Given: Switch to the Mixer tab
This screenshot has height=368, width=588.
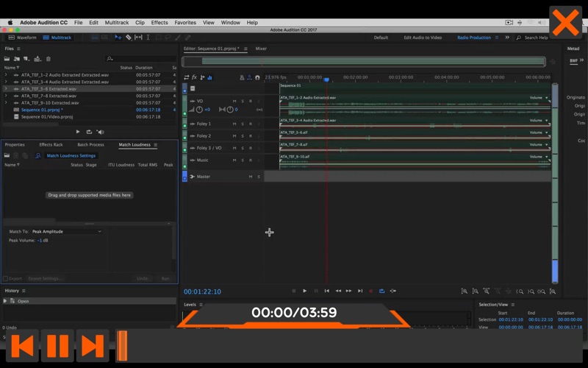Looking at the screenshot, I should point(261,49).
